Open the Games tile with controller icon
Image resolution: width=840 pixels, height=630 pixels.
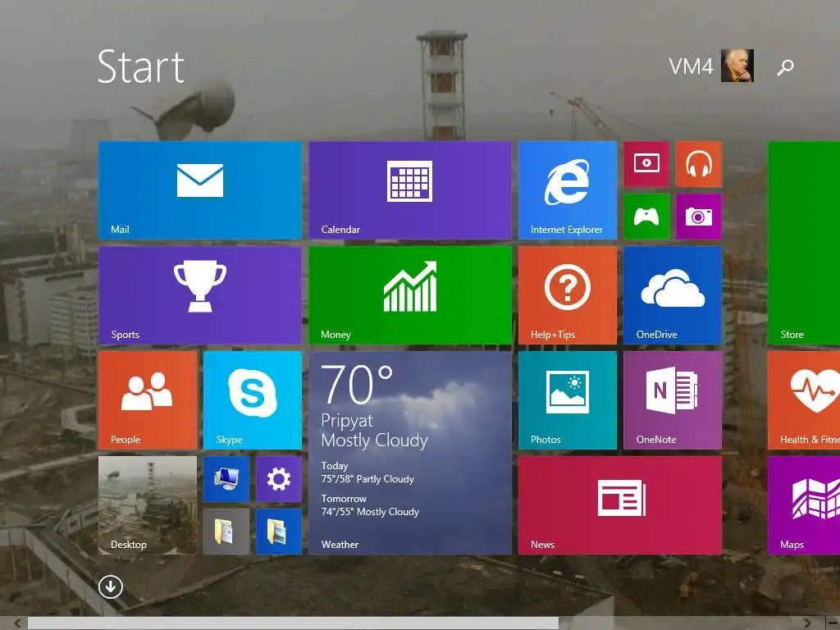[x=646, y=217]
